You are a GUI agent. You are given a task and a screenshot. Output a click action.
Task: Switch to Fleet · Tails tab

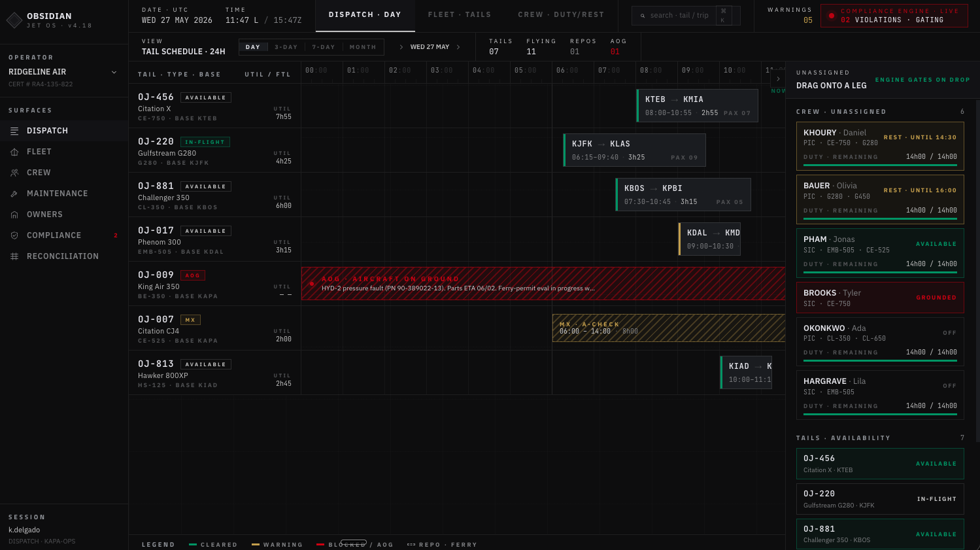[x=460, y=15]
